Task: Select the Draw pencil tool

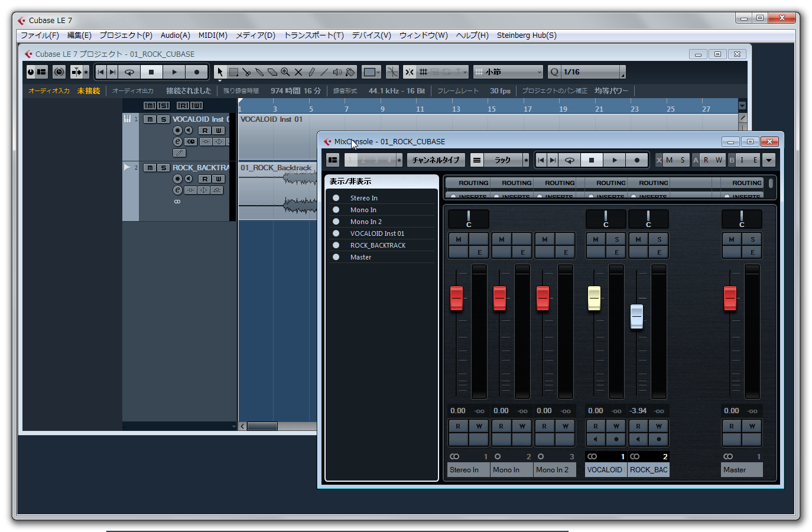Action: pos(311,72)
